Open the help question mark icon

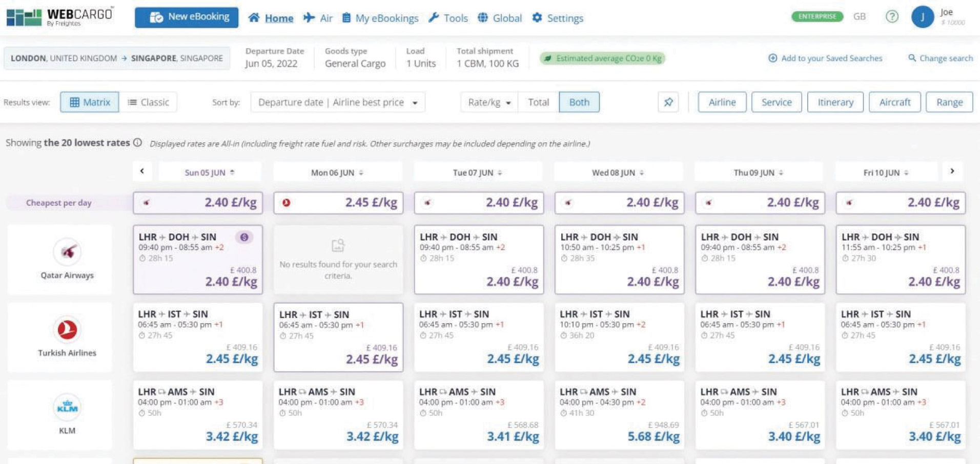892,16
